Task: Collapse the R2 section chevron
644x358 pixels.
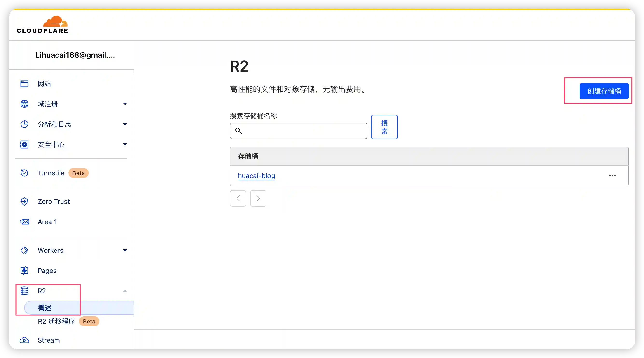Action: point(125,291)
